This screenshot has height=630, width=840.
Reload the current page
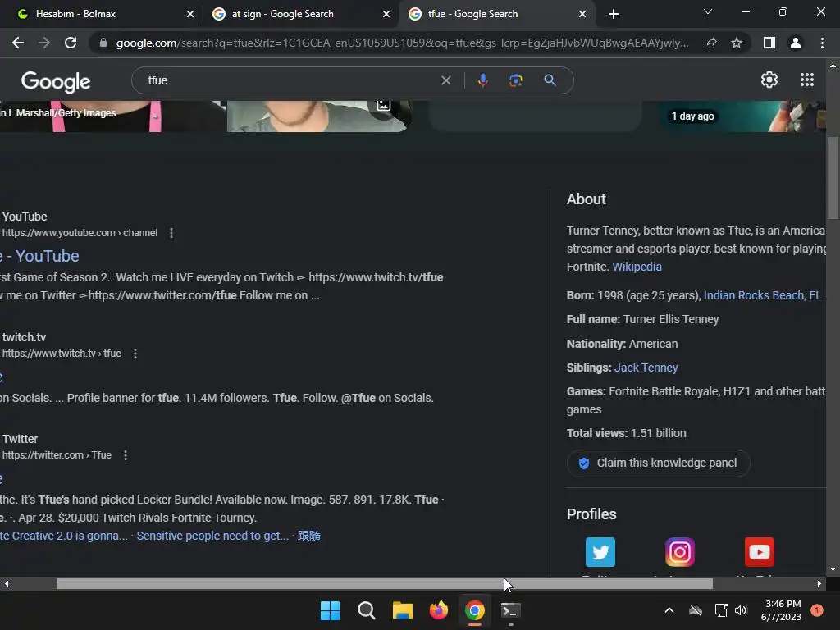coord(71,43)
